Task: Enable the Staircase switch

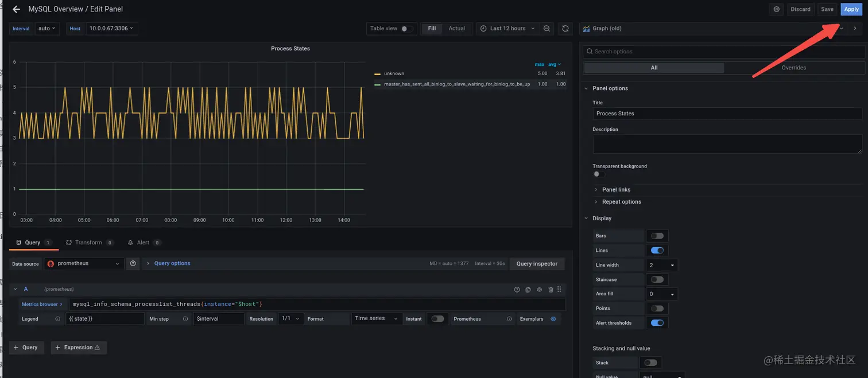Action: click(657, 279)
